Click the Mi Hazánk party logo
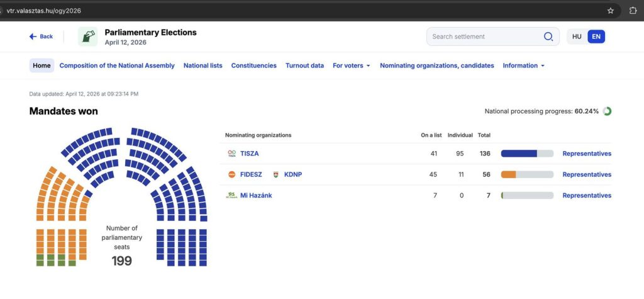 coord(232,196)
